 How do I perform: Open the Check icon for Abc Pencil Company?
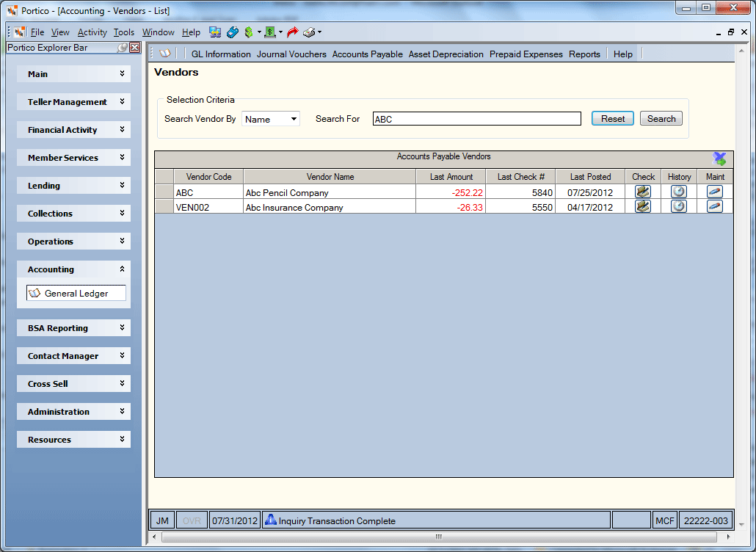(x=643, y=192)
